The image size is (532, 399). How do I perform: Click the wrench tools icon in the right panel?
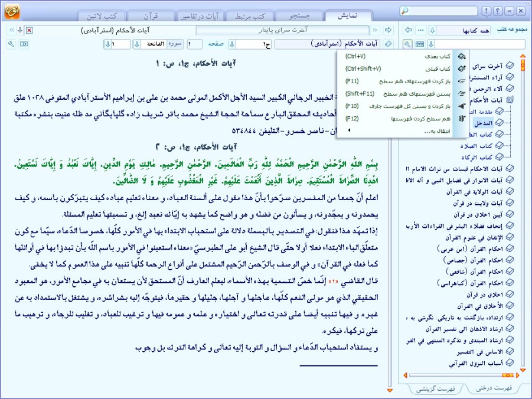[407, 44]
